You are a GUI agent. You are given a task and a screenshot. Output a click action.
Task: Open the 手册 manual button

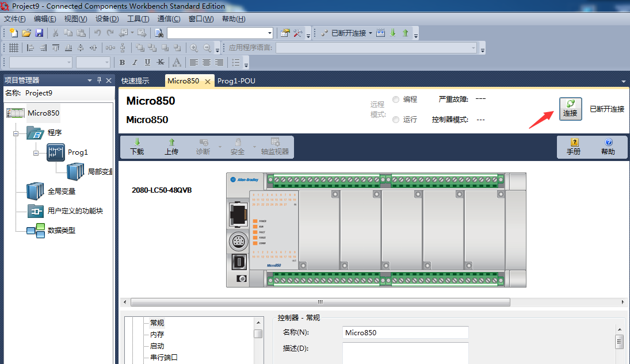(574, 147)
